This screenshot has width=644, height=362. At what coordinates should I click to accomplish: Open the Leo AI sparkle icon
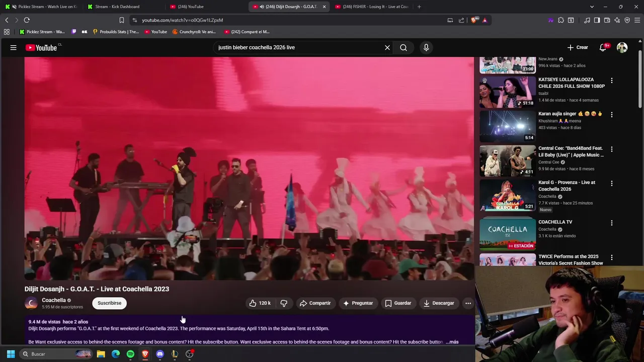617,20
